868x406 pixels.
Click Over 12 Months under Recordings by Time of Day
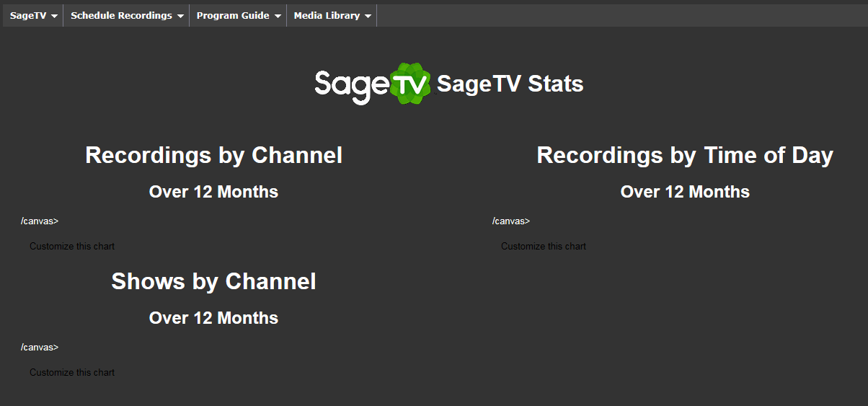coord(685,192)
